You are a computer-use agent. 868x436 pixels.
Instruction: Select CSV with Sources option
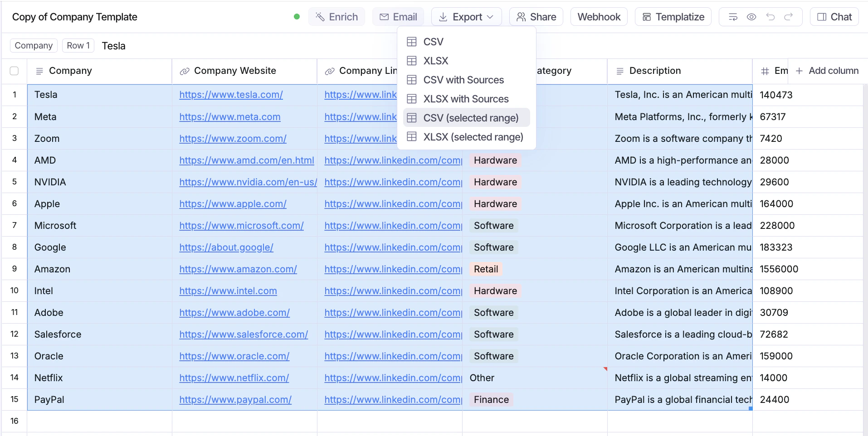point(467,80)
